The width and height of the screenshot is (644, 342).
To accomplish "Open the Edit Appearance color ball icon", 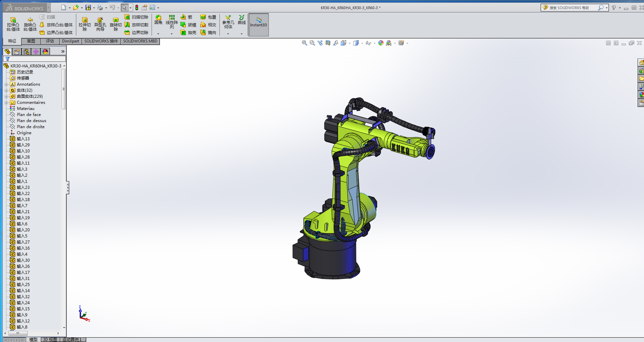I will tap(381, 43).
